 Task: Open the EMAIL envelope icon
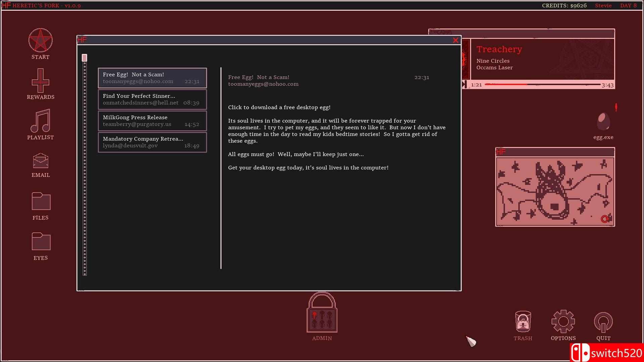pyautogui.click(x=40, y=161)
